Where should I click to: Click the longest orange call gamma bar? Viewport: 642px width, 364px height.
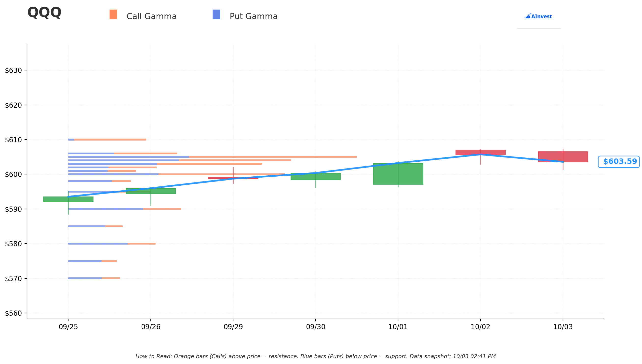point(273,157)
